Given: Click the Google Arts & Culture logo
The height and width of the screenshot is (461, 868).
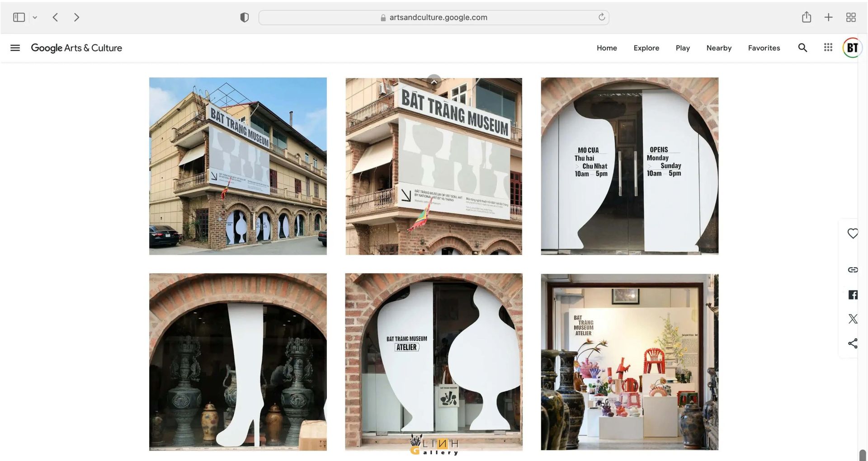Looking at the screenshot, I should [76, 48].
